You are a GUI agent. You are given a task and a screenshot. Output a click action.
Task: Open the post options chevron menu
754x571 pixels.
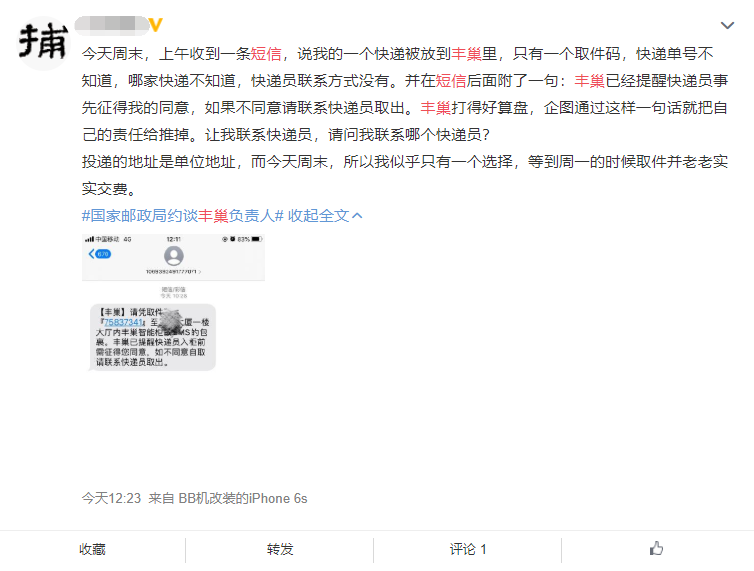(x=727, y=24)
